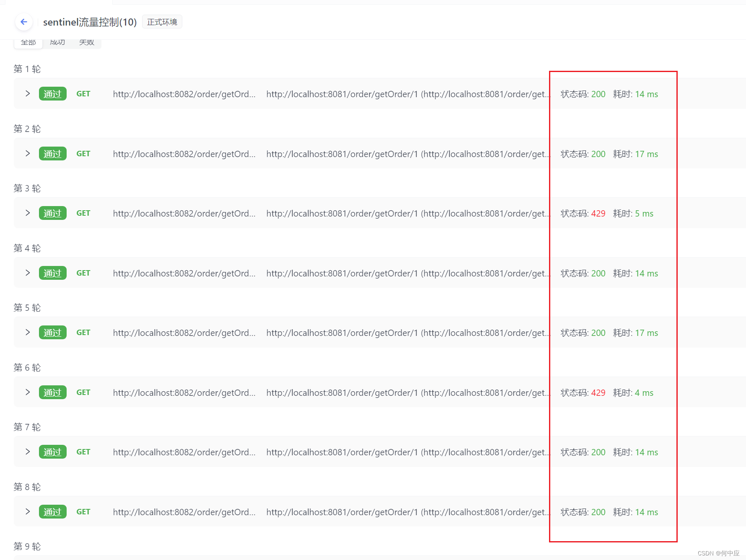The image size is (746, 560).
Task: Click the sentinel流量控制(10) title
Action: coord(90,22)
